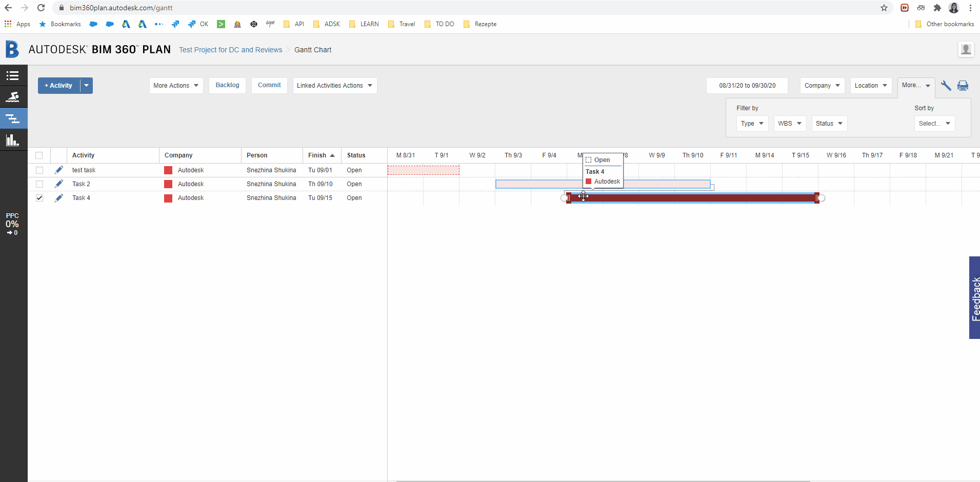Expand the More Actions dropdown
Image resolution: width=980 pixels, height=482 pixels.
(x=176, y=86)
